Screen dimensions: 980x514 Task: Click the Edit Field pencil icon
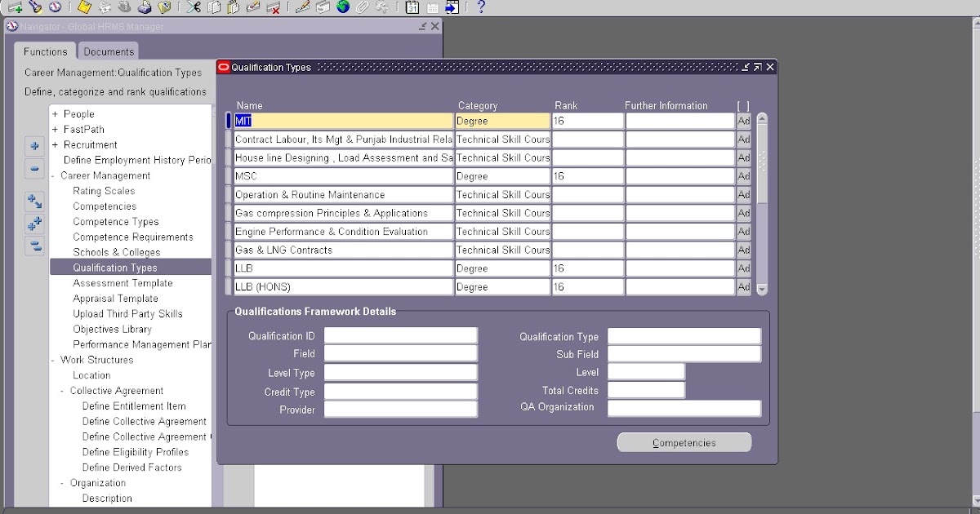[302, 7]
